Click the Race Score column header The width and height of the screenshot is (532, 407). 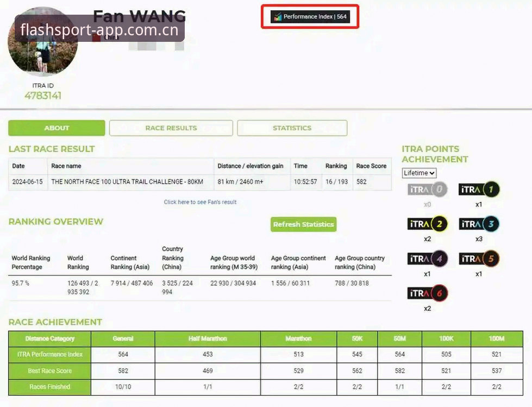pos(372,166)
